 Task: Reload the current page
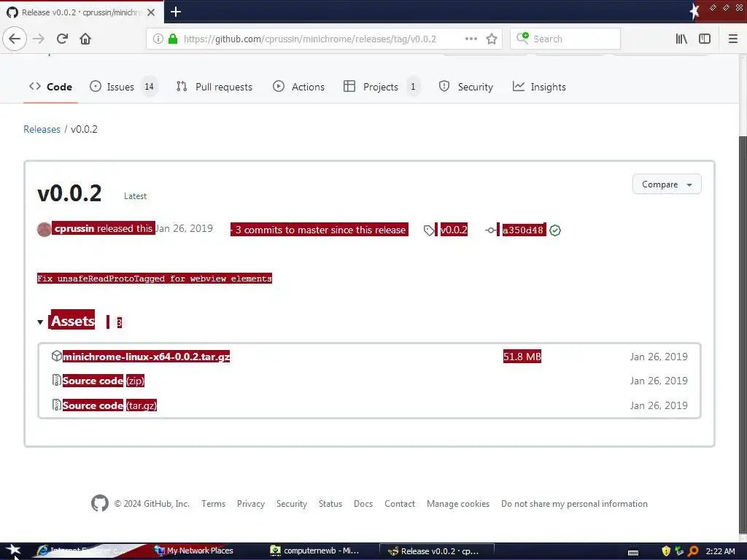62,39
